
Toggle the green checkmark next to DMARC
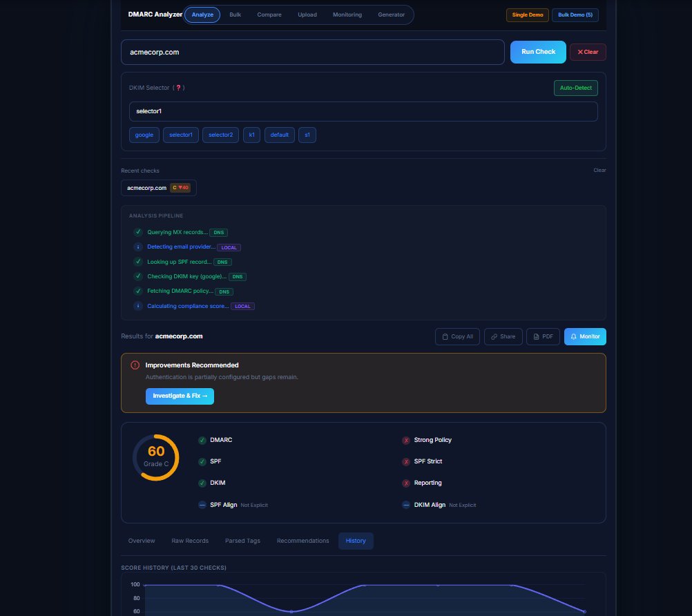[202, 440]
